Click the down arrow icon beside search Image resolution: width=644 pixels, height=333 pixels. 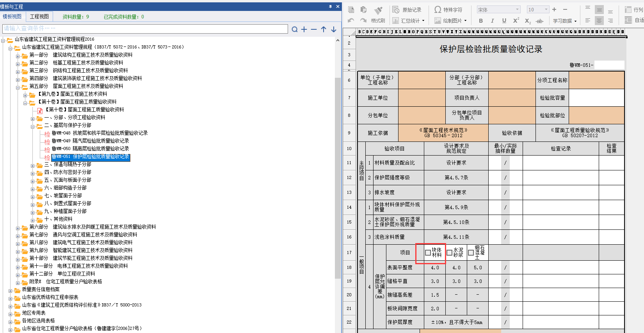[x=334, y=29]
